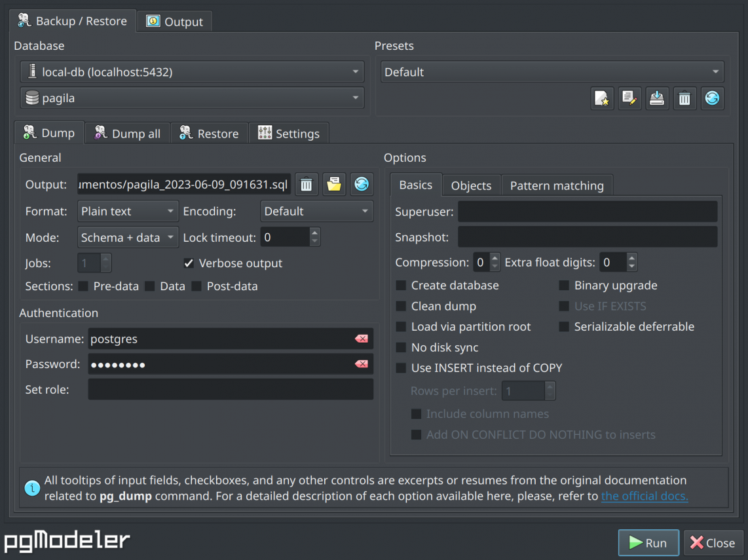
Task: Click the Username field
Action: tap(231, 339)
